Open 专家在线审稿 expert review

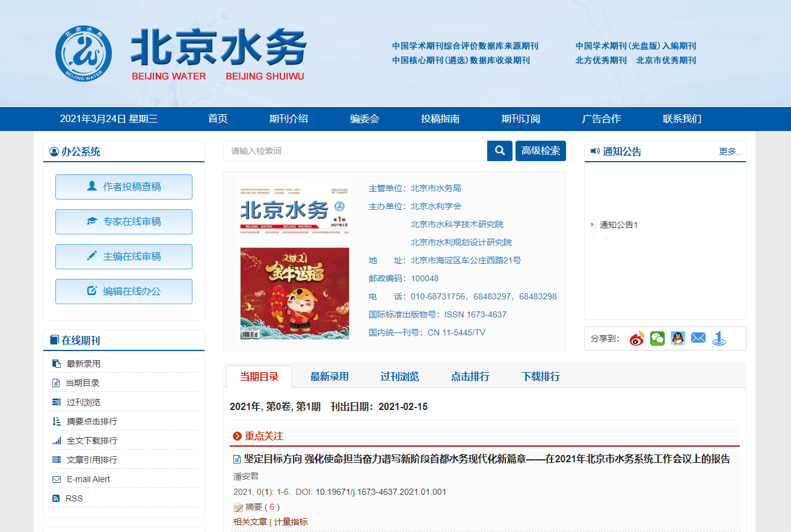tap(124, 222)
